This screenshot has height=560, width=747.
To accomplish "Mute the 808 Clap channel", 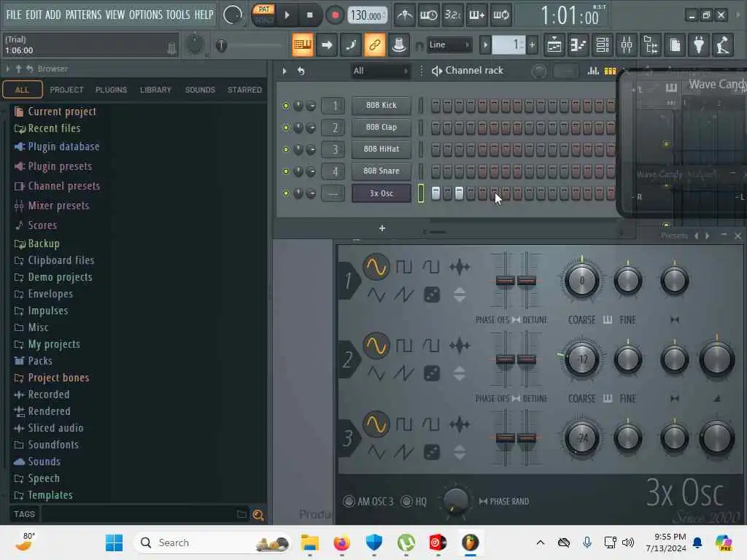I will click(286, 128).
